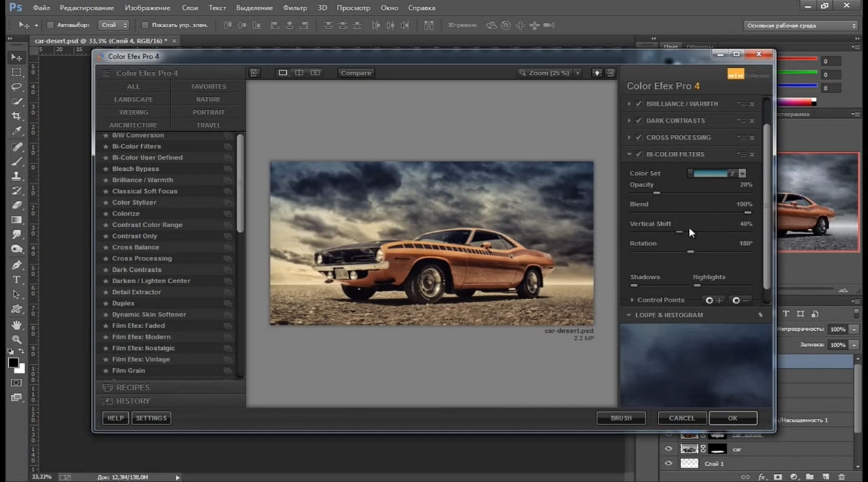This screenshot has height=482, width=868.
Task: Switch to side-by-side preview icon
Action: pos(315,73)
